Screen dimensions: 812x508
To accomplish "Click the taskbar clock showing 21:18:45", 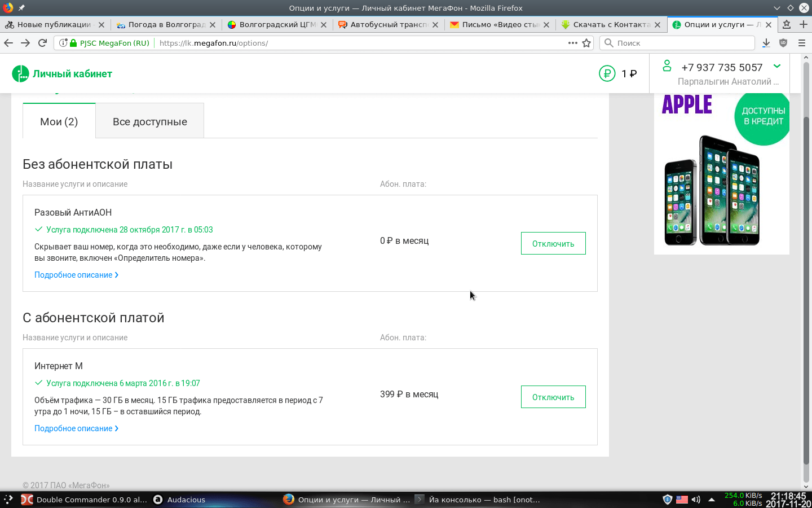I will click(x=788, y=496).
